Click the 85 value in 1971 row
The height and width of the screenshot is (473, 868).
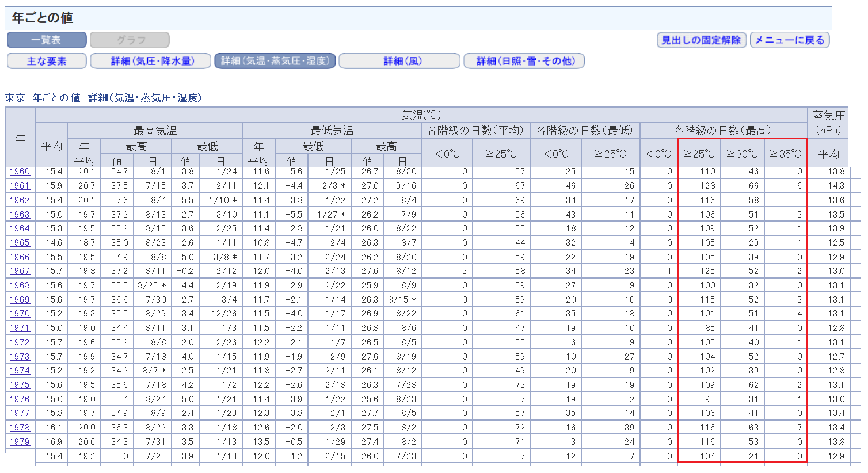710,328
